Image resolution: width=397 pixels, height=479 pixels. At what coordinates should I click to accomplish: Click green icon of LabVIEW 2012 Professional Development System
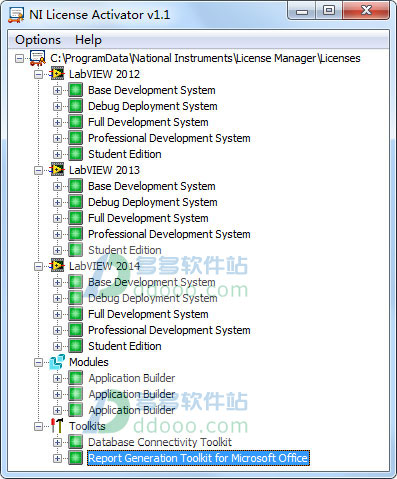(x=76, y=138)
